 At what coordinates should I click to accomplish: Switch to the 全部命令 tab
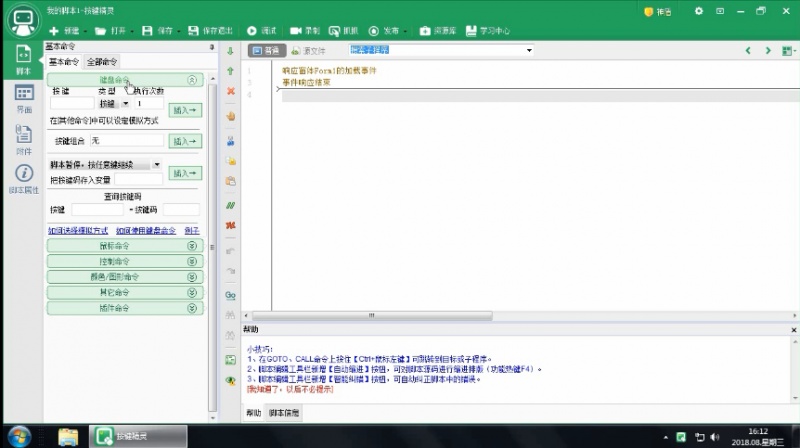point(102,62)
